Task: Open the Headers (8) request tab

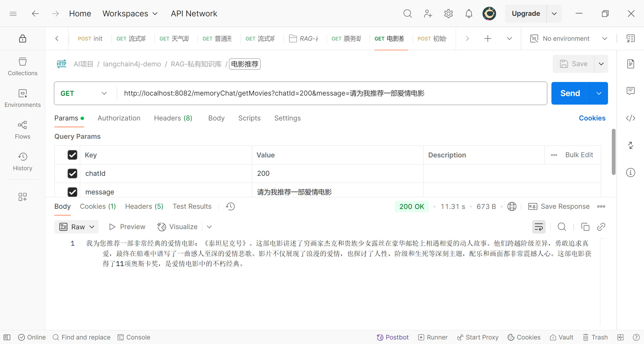Action: [x=173, y=118]
